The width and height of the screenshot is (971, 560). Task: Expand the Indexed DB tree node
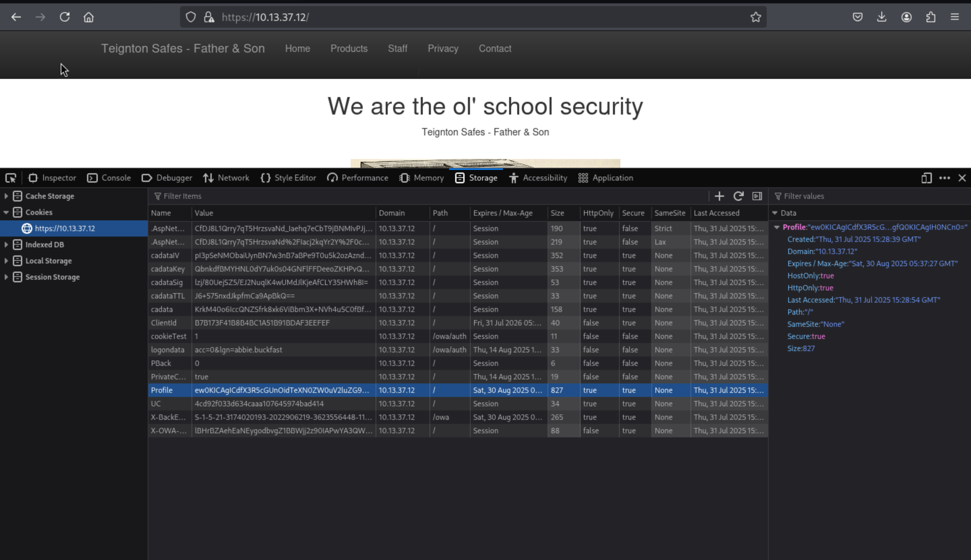tap(6, 245)
